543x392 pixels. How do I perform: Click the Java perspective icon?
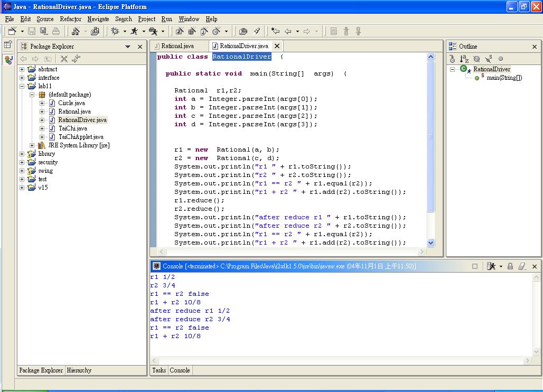click(x=8, y=60)
